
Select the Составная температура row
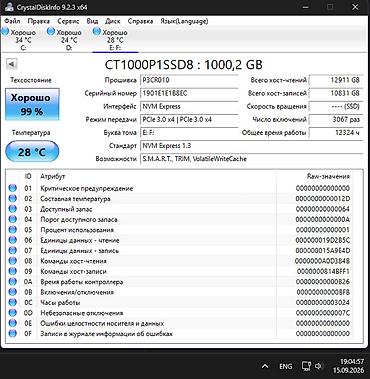180,199
